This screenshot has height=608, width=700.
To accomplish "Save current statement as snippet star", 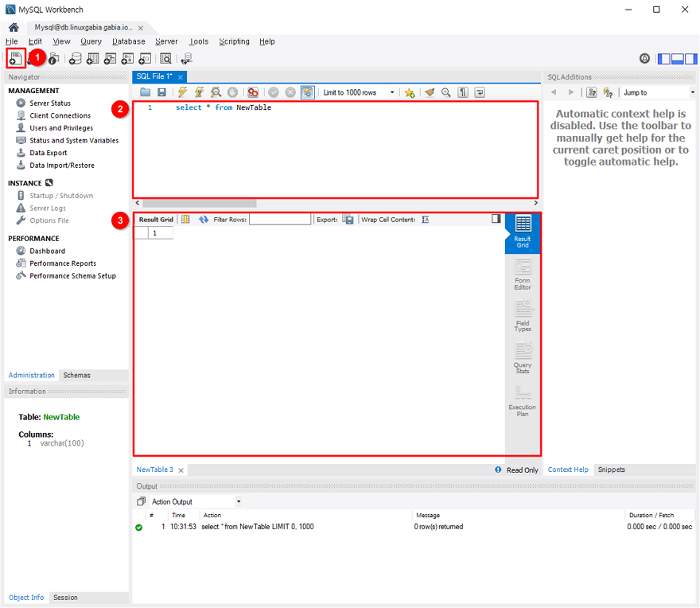I will (410, 92).
